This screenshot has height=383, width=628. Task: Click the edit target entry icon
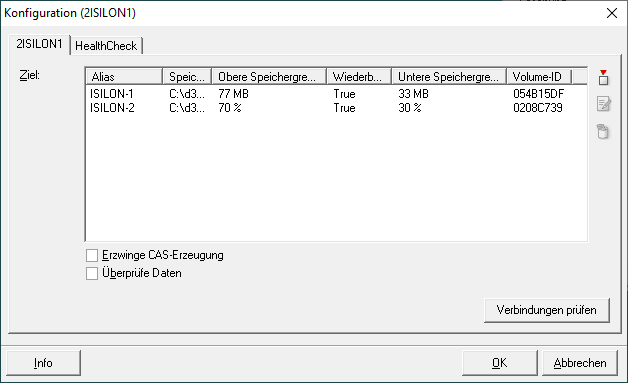(x=603, y=104)
